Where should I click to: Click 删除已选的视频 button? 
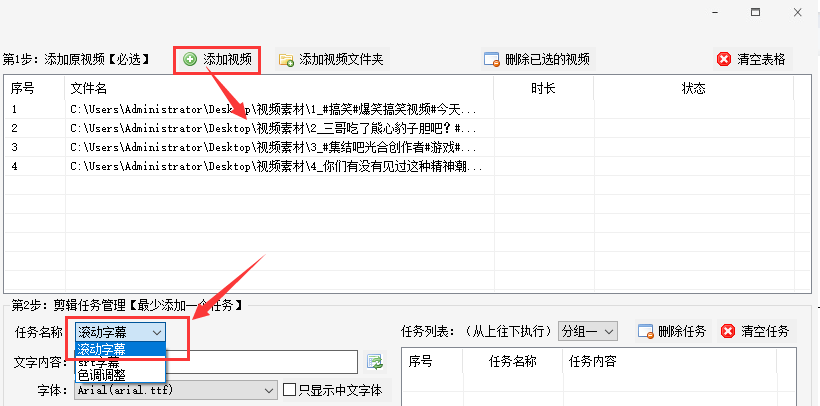538,60
